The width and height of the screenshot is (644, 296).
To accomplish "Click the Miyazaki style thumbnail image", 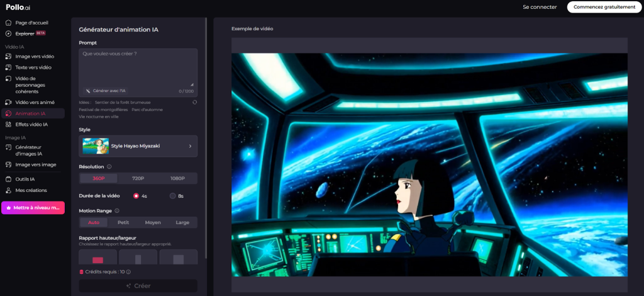I will (x=96, y=146).
